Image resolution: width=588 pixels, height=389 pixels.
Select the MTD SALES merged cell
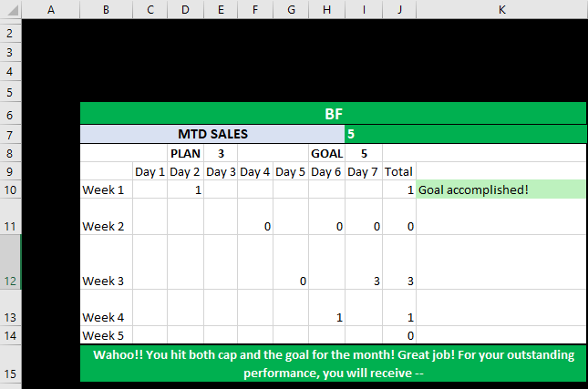coord(211,134)
